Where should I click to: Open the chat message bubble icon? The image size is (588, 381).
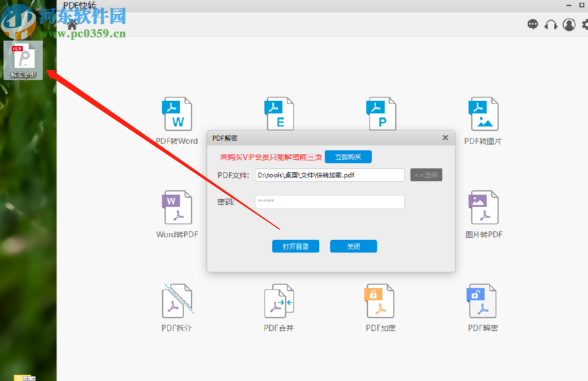pyautogui.click(x=533, y=24)
